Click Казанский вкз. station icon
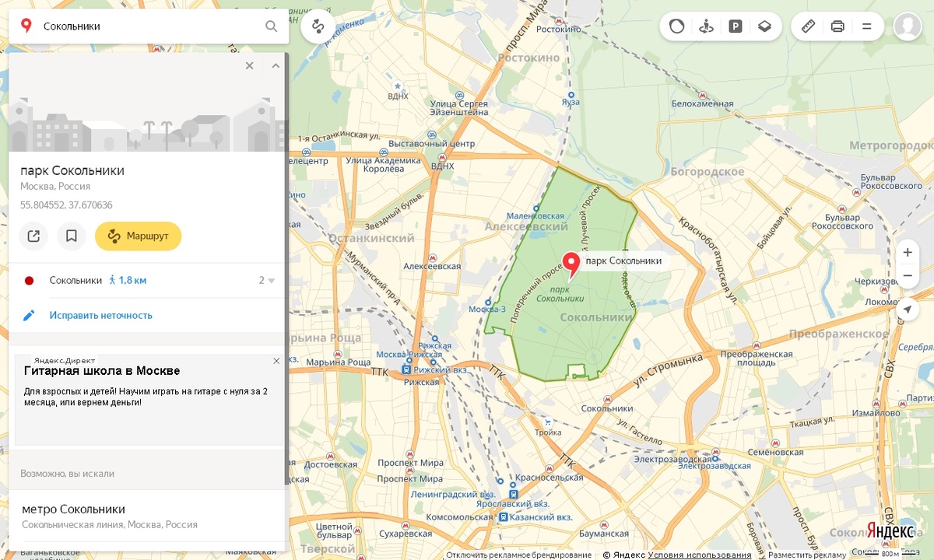This screenshot has width=934, height=560. (504, 516)
